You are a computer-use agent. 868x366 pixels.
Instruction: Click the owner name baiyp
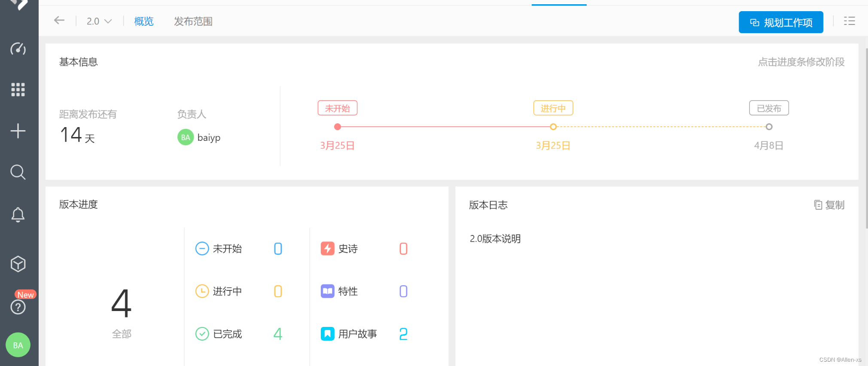[209, 137]
